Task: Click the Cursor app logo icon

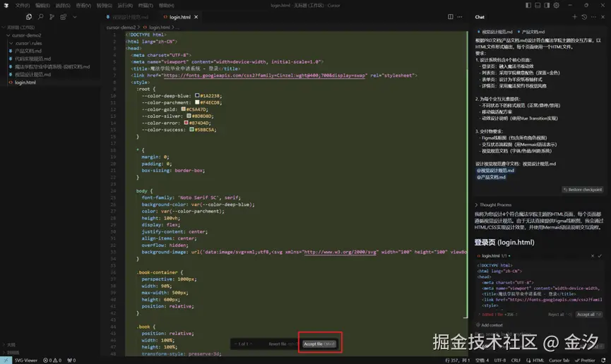Action: tap(6, 6)
